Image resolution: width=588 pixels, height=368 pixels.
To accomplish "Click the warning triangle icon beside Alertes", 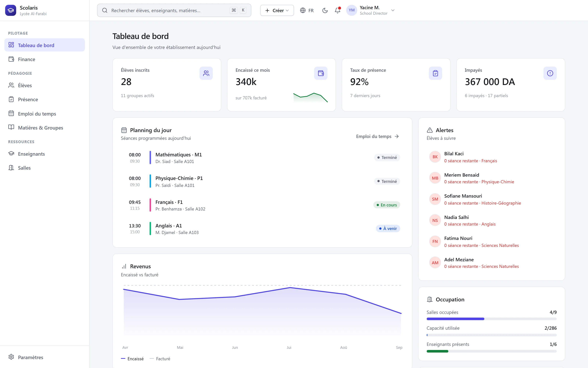I will (x=430, y=130).
